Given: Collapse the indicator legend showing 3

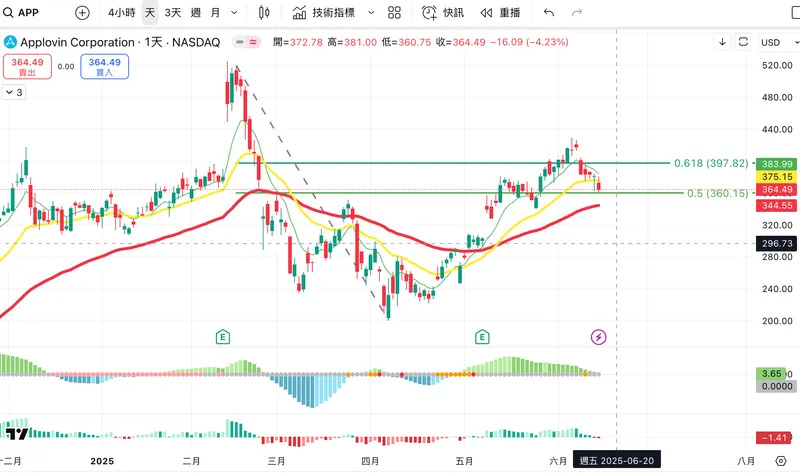Looking at the screenshot, I should point(14,92).
